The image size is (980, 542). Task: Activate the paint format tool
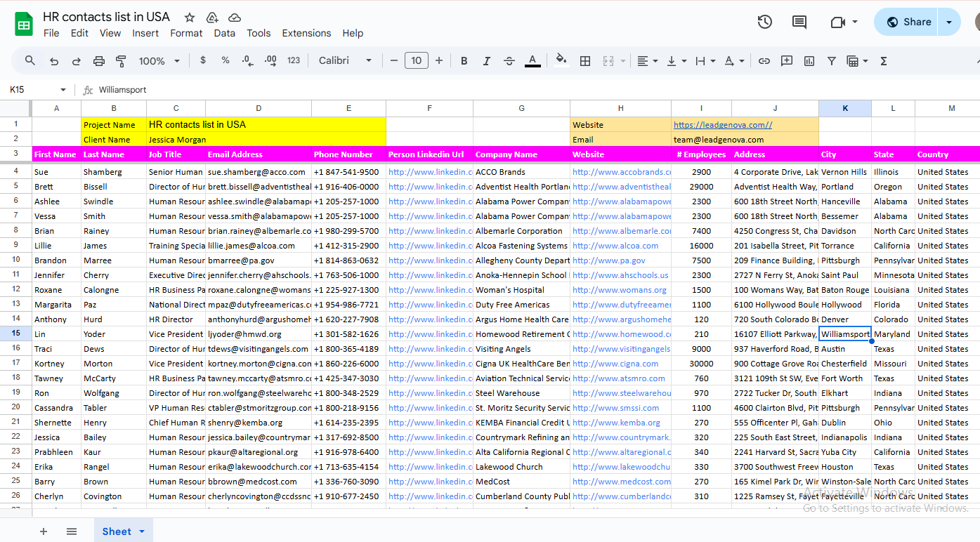121,61
